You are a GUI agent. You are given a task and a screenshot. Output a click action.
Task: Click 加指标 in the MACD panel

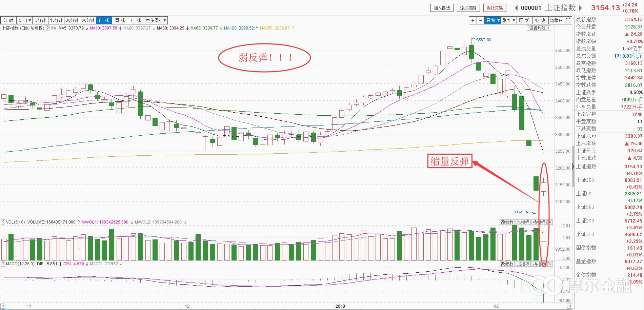point(523,264)
